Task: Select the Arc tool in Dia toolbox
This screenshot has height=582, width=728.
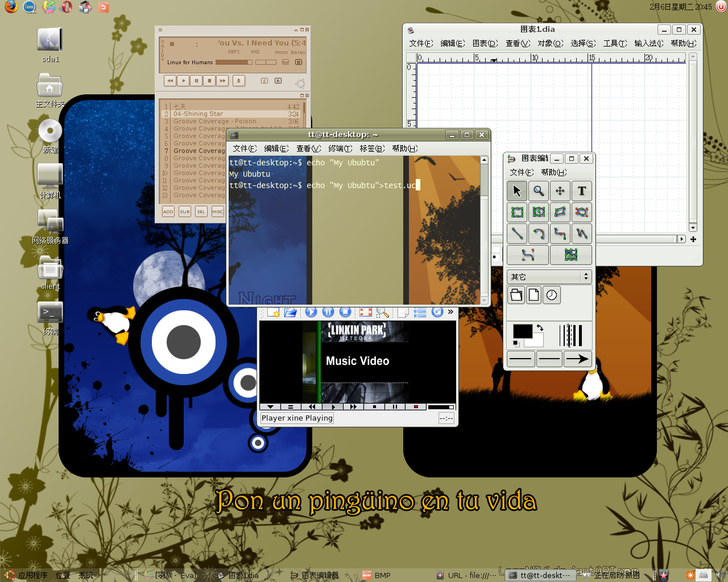Action: pyautogui.click(x=539, y=234)
